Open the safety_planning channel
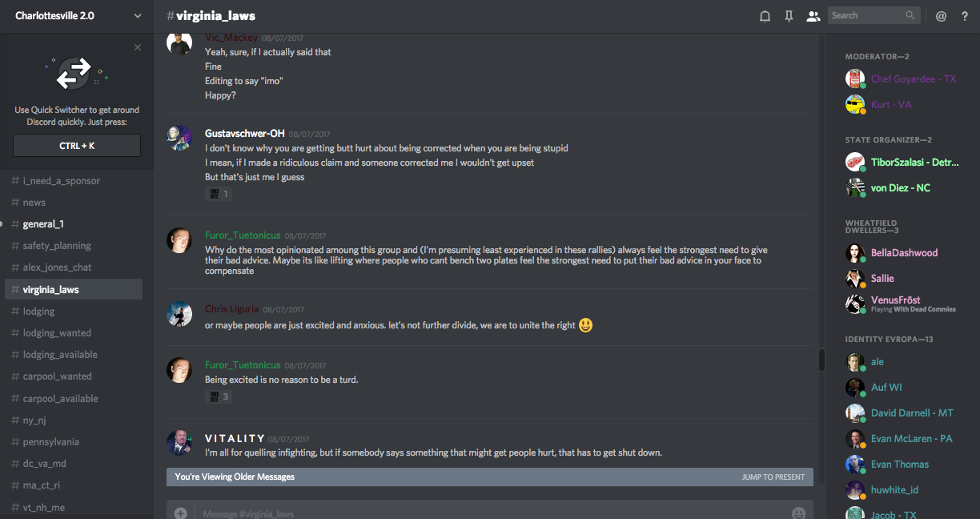Screen dimensions: 980x519 (x=57, y=246)
